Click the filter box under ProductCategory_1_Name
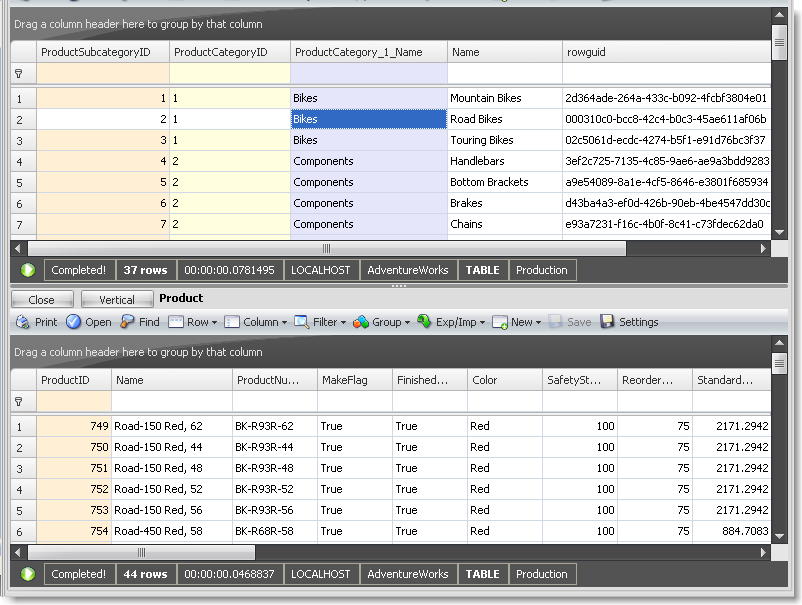The height and width of the screenshot is (605, 802). pyautogui.click(x=369, y=74)
